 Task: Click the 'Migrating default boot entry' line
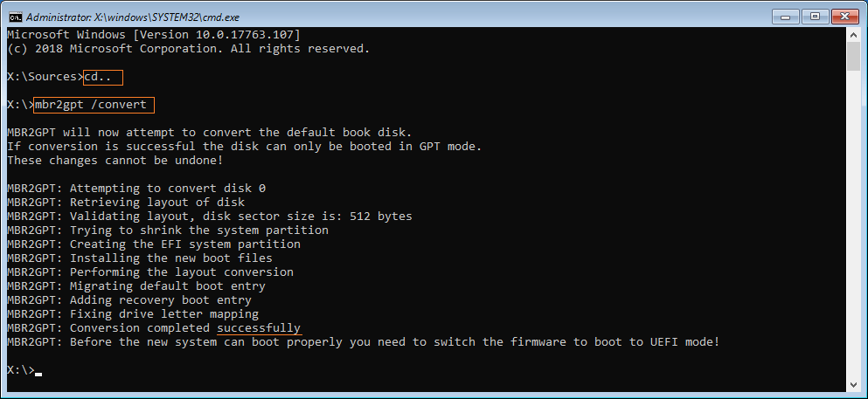(x=136, y=286)
